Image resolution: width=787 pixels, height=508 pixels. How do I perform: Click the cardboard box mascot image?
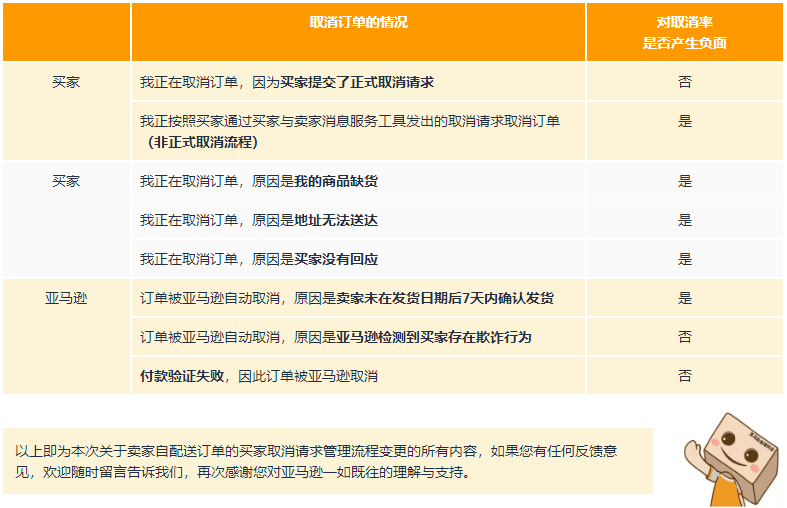[x=732, y=460]
